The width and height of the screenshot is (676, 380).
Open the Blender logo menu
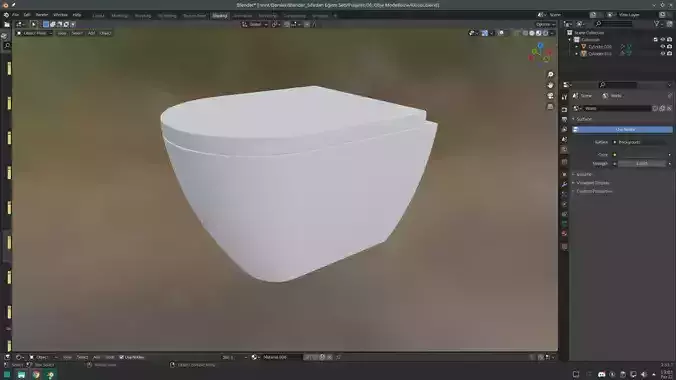click(6, 15)
